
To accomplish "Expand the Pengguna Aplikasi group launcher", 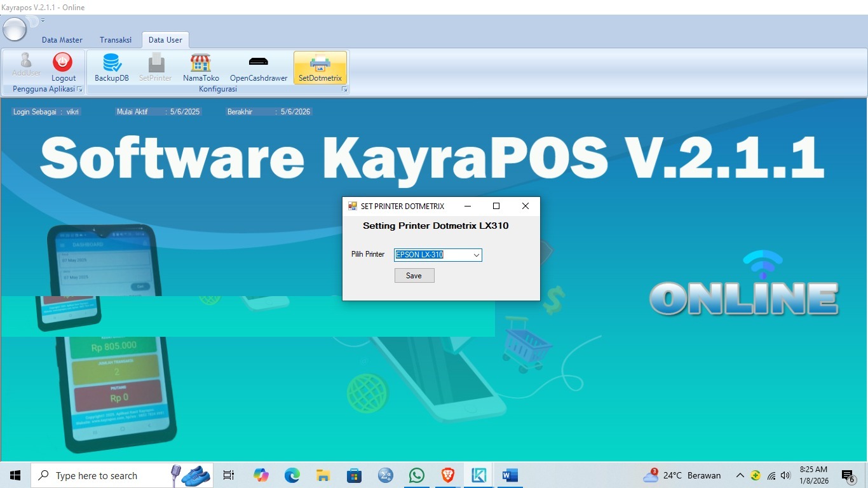I will pyautogui.click(x=80, y=90).
